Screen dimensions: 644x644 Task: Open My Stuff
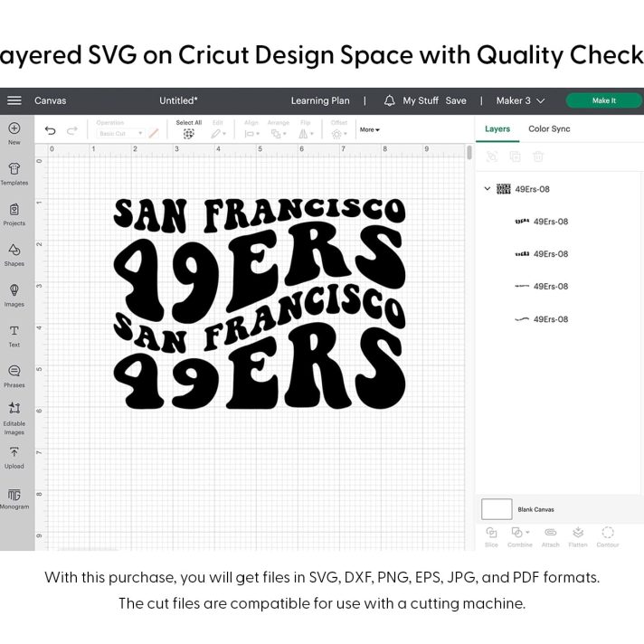[x=421, y=100]
